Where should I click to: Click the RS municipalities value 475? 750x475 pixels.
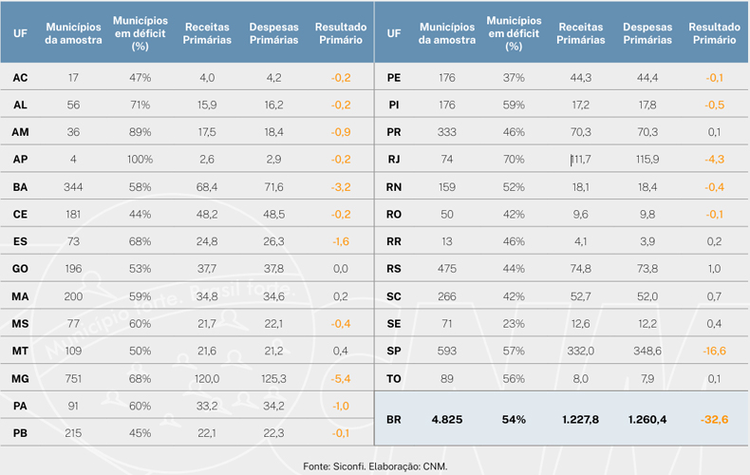tap(447, 269)
